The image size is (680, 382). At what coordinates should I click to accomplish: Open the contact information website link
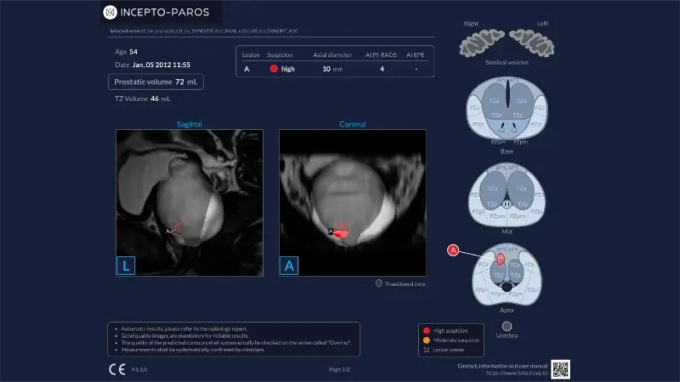pos(517,373)
